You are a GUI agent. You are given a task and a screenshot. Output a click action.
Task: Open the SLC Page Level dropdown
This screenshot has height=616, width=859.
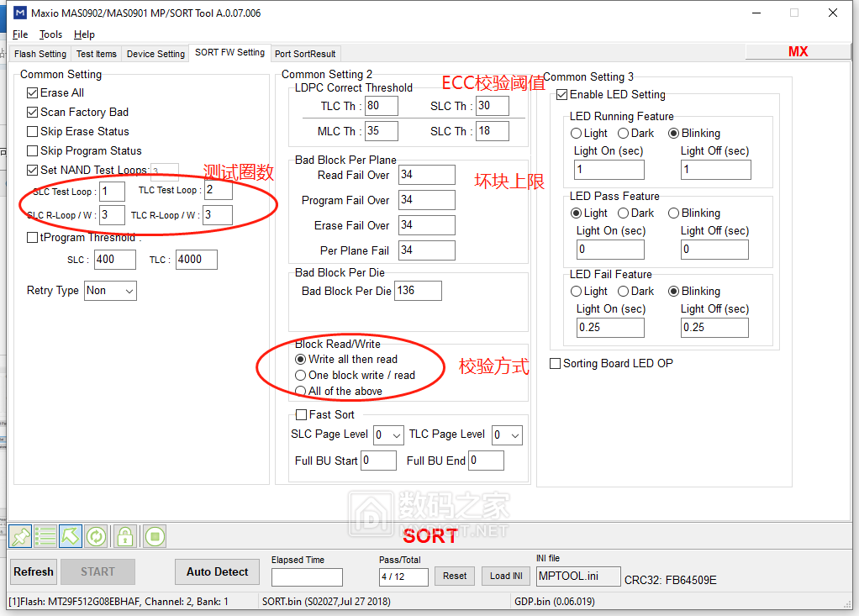[x=387, y=434]
